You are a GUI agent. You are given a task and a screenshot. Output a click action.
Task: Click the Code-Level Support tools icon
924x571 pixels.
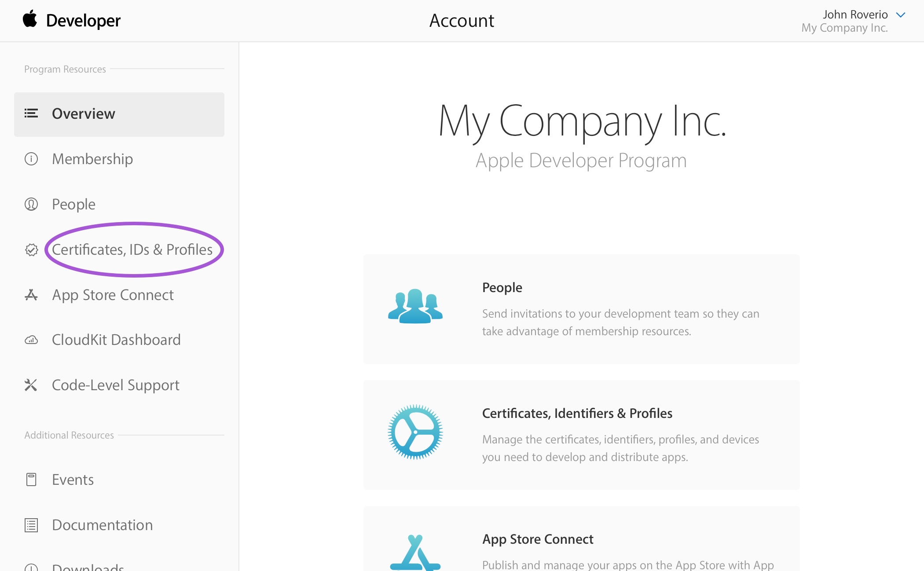[31, 385]
